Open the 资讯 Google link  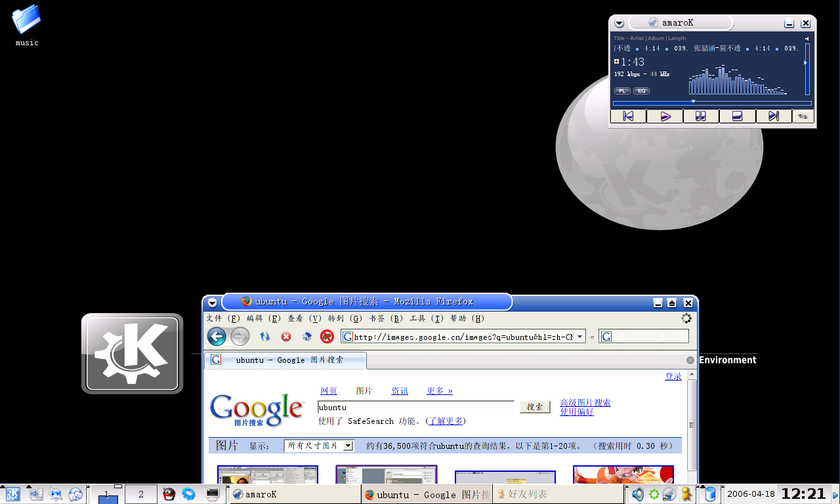(x=400, y=391)
